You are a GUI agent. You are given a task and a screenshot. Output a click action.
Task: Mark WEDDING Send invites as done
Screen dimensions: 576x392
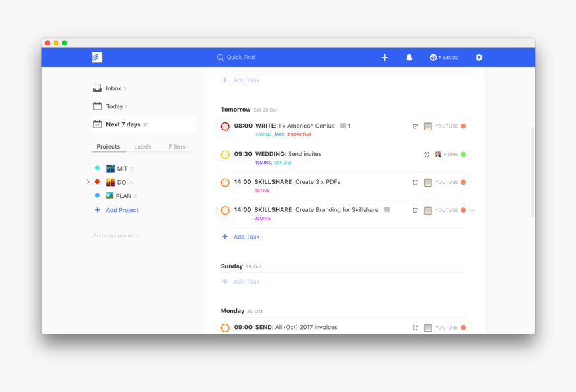coord(225,155)
